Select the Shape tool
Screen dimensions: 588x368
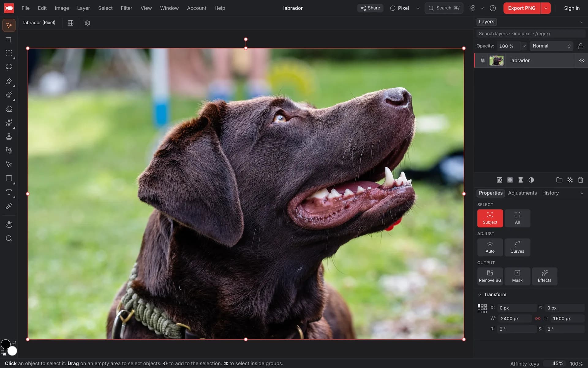pos(9,178)
